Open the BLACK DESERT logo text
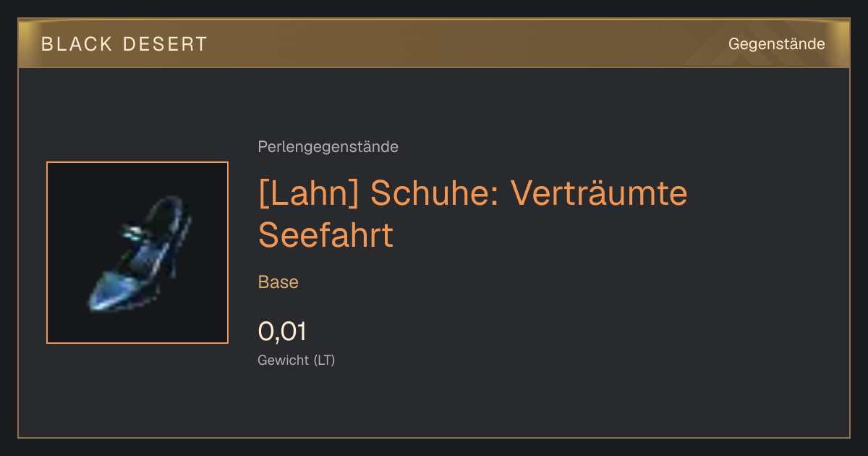This screenshot has width=868, height=456. click(x=124, y=44)
